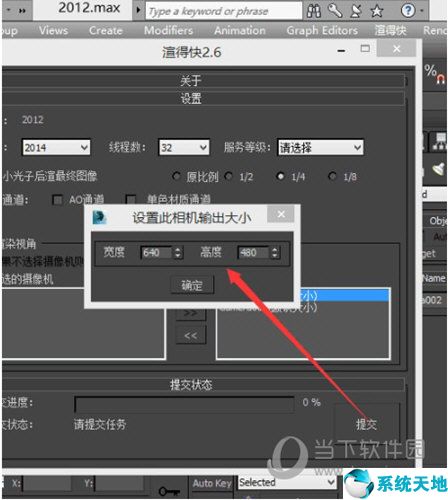Open the dropdown arrow next to help icon
Viewport: 448px width, 500px height.
pos(422,11)
